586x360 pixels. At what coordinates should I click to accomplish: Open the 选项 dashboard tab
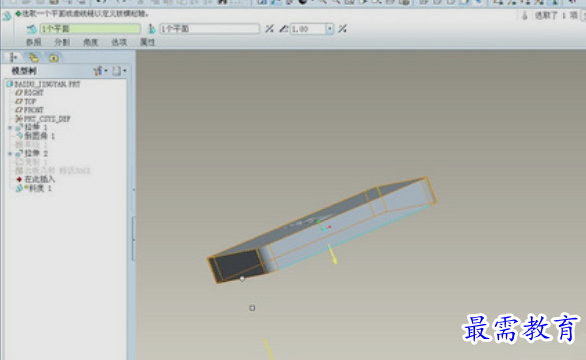point(119,42)
